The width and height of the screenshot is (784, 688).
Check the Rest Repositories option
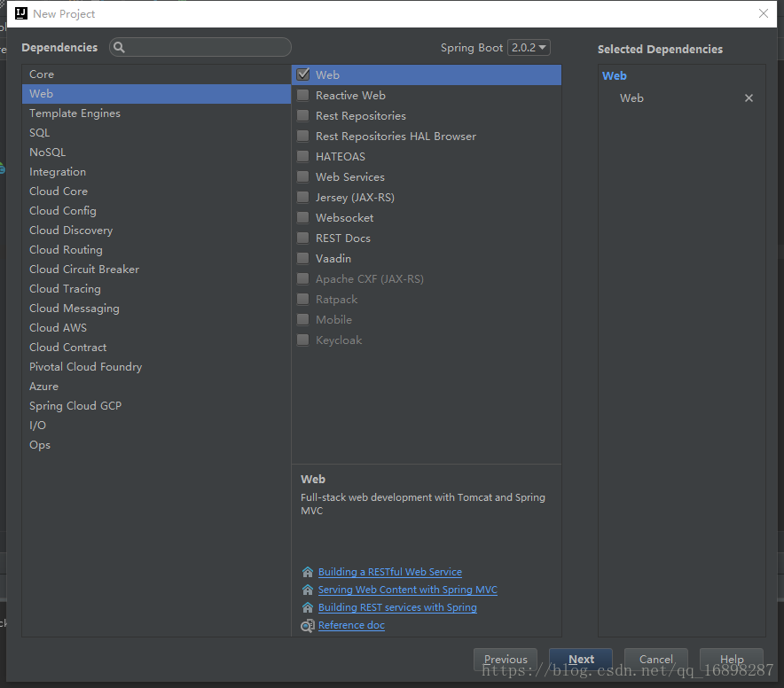tap(303, 115)
